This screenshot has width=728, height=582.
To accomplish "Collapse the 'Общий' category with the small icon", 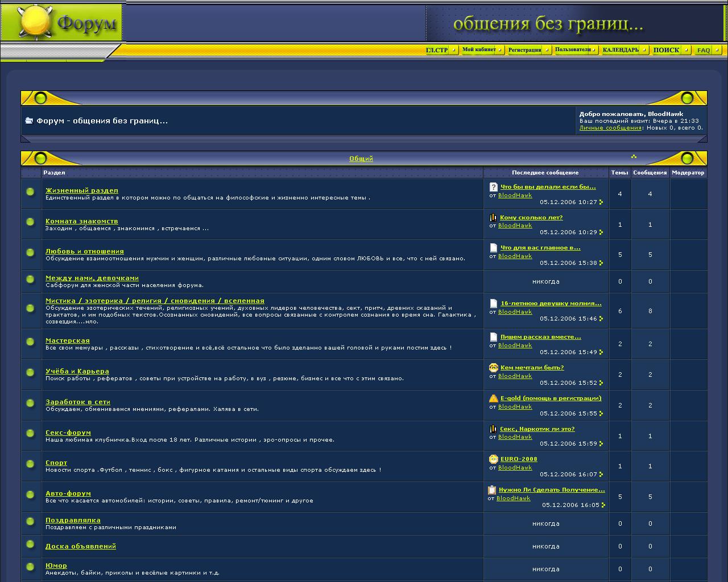I will coord(634,157).
